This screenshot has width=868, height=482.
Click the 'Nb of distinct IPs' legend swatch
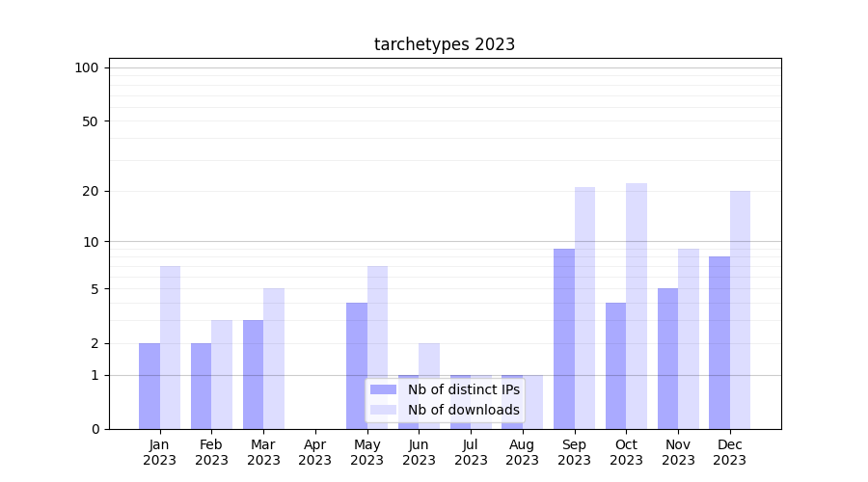click(383, 389)
